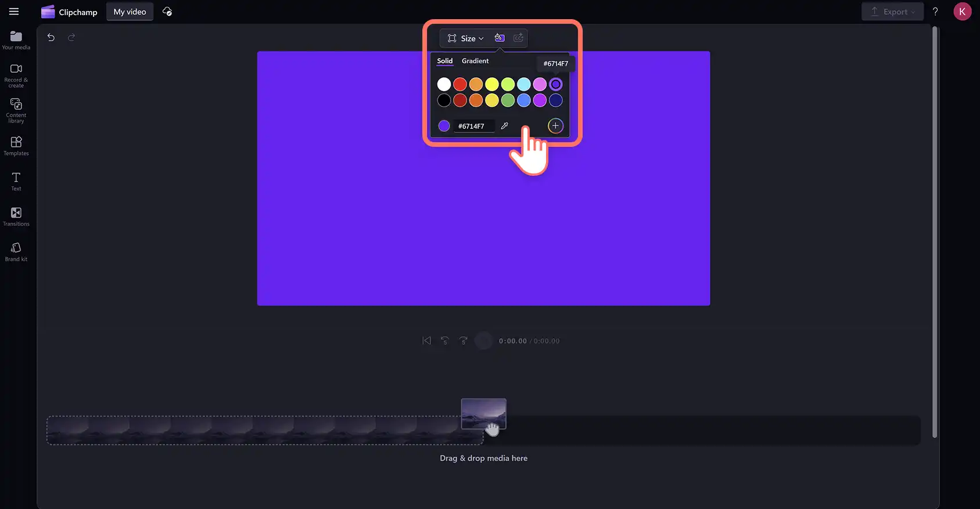This screenshot has height=509, width=980.
Task: Click the play button
Action: click(483, 341)
